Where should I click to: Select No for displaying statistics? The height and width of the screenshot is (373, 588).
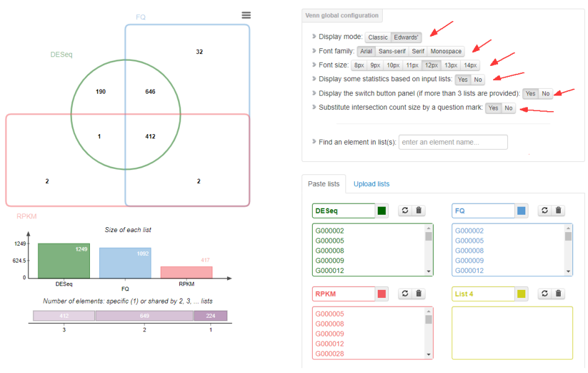(478, 79)
